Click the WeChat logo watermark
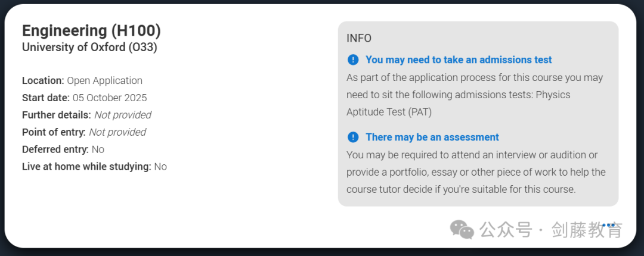 point(462,229)
